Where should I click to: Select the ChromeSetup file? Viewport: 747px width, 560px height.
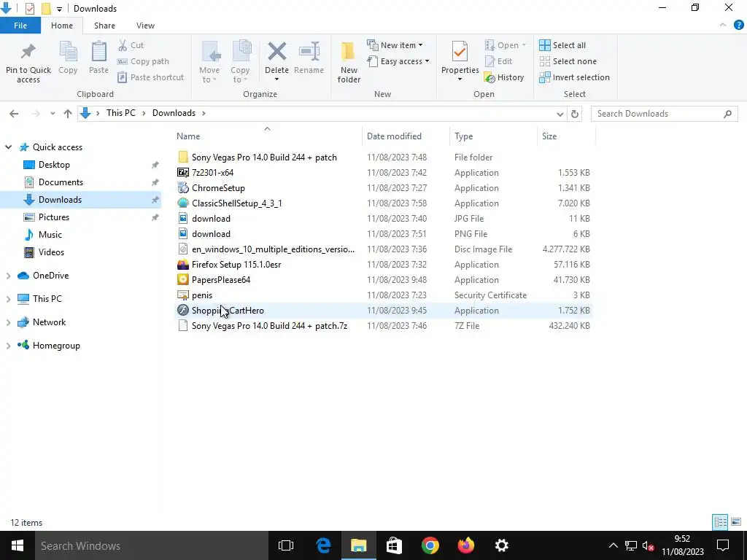click(384, 188)
